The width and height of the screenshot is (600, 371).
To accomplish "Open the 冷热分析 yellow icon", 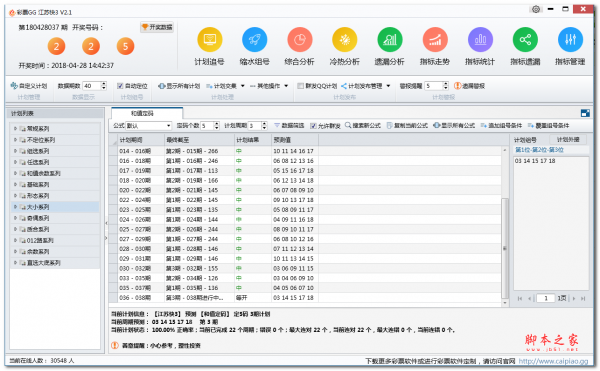I will point(344,39).
